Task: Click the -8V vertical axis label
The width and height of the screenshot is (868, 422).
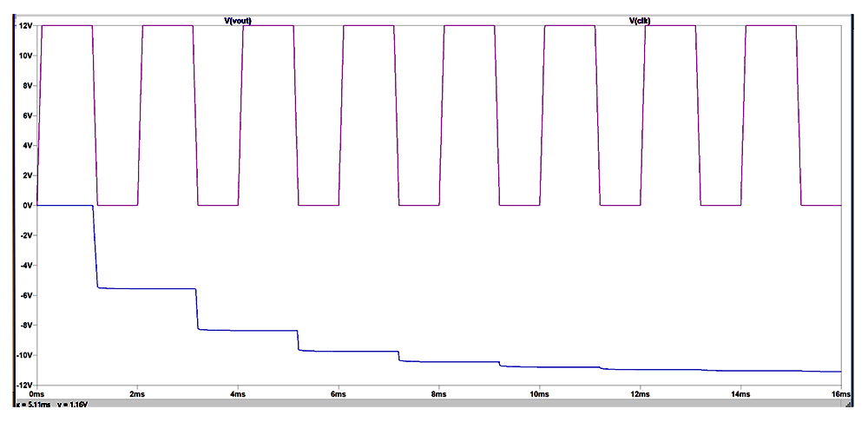Action: 27,325
